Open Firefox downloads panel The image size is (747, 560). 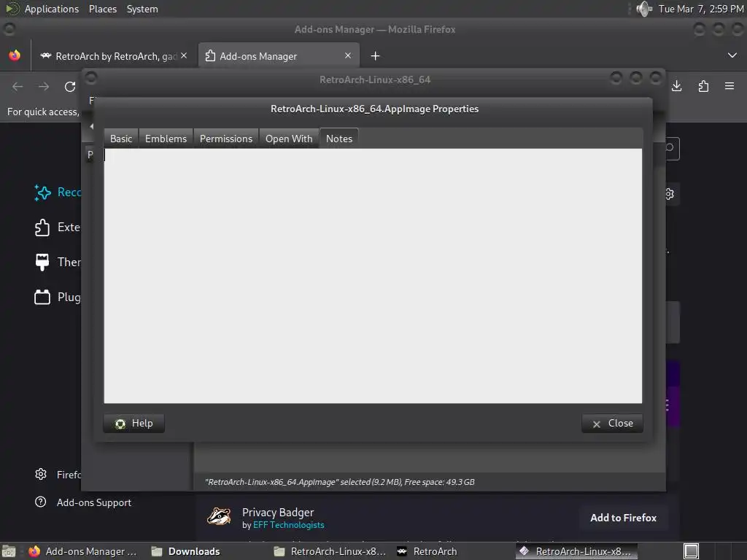point(676,86)
